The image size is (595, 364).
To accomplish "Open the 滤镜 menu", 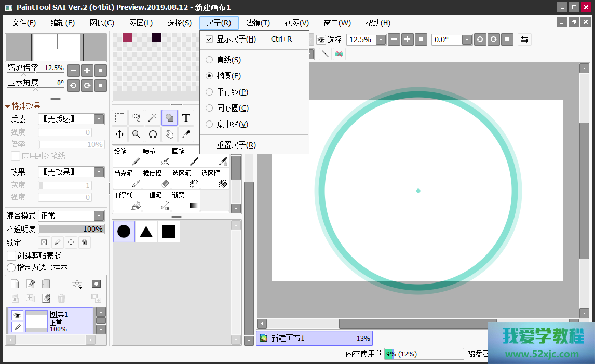I will tap(258, 23).
